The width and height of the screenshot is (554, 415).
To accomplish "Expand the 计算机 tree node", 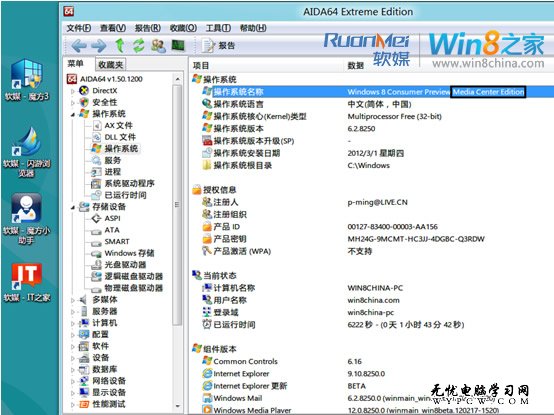I will pos(73,323).
